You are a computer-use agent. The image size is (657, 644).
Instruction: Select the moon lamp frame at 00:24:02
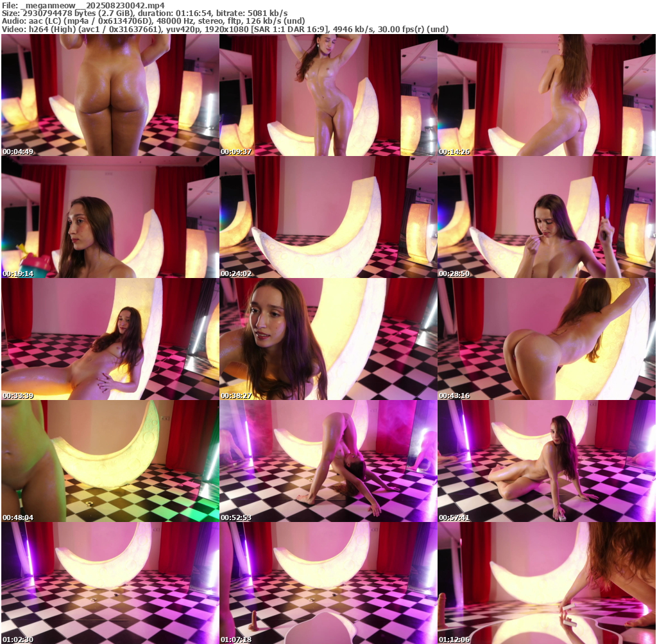point(328,217)
